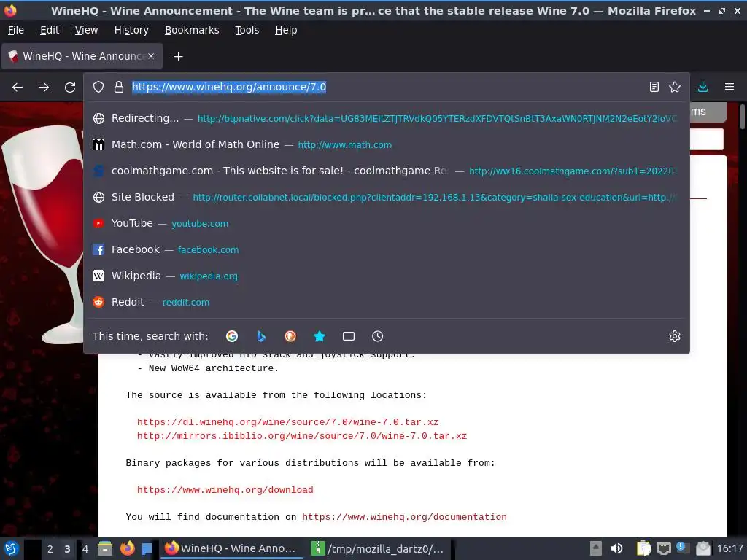Select the YouTube suggestion
This screenshot has height=560, width=747.
click(x=387, y=223)
